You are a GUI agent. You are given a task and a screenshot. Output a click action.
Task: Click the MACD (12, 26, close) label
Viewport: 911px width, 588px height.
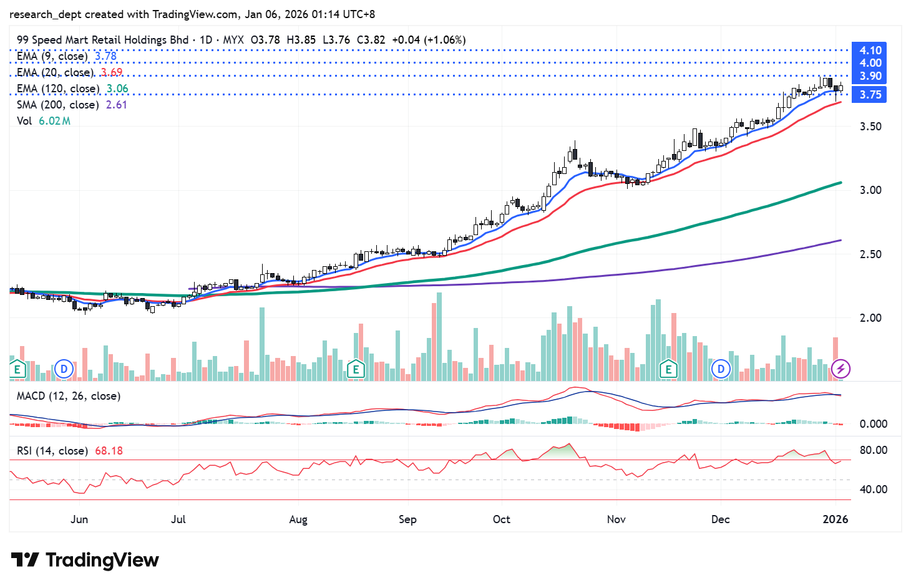(69, 396)
